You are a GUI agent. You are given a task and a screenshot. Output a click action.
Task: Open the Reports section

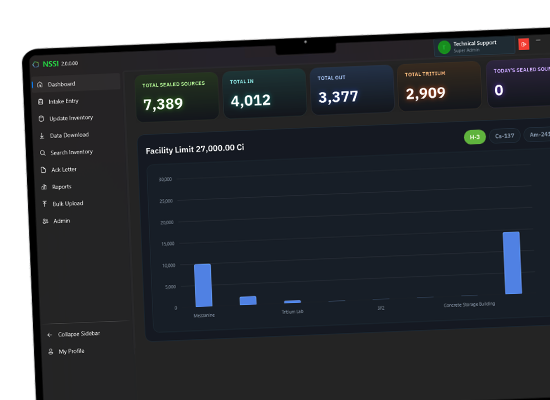point(61,187)
